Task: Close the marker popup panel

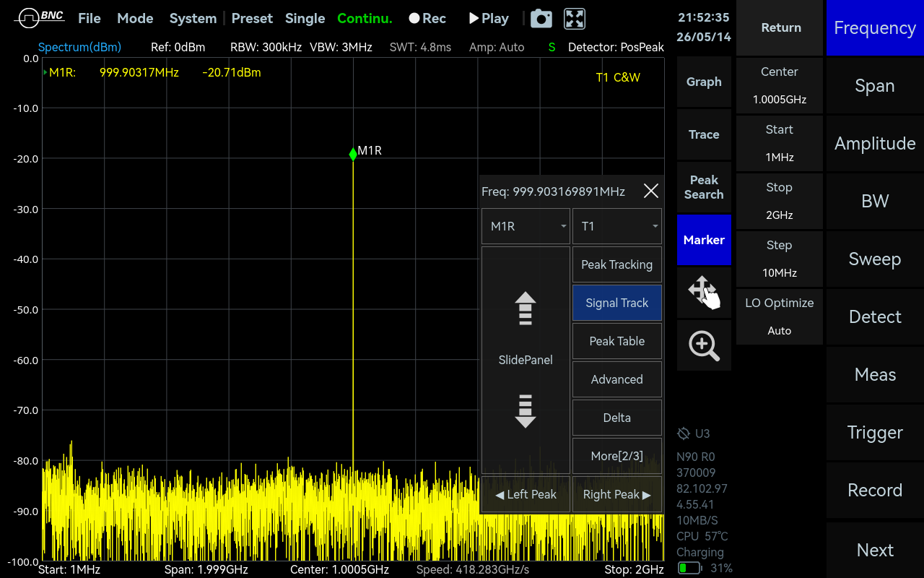Action: point(651,191)
